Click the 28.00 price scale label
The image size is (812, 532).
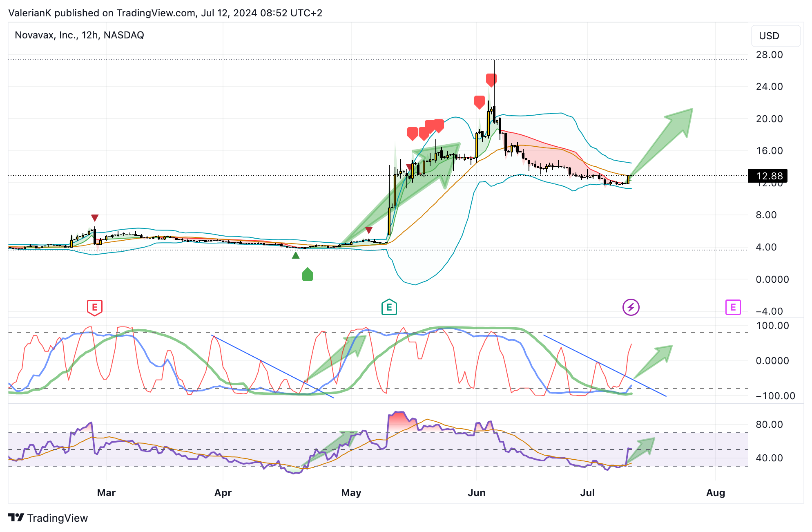pyautogui.click(x=770, y=55)
